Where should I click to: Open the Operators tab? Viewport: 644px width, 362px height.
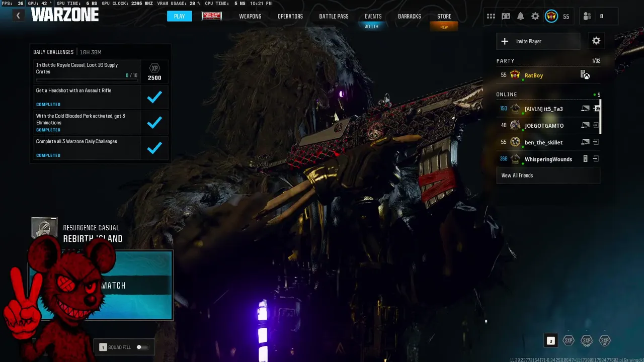point(290,16)
